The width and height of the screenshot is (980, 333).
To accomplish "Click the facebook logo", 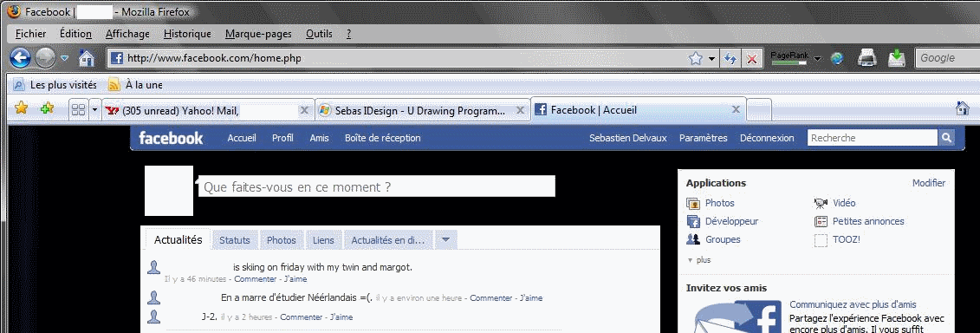I will (171, 138).
